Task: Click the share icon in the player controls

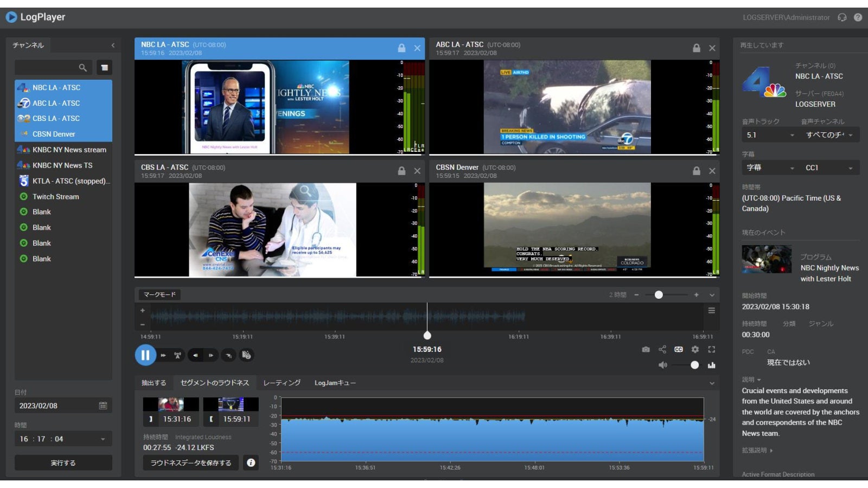Action: [662, 350]
